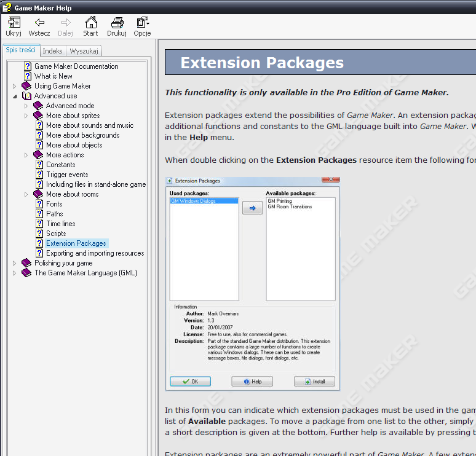This screenshot has width=476, height=456.
Task: Collapse the Advanced use tree node
Action: (15, 96)
